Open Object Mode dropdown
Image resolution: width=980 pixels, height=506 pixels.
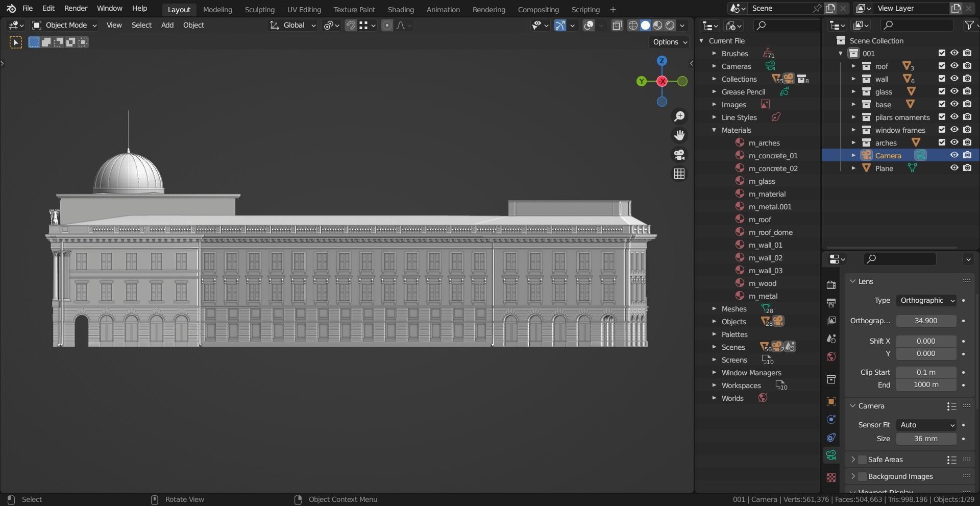(64, 25)
